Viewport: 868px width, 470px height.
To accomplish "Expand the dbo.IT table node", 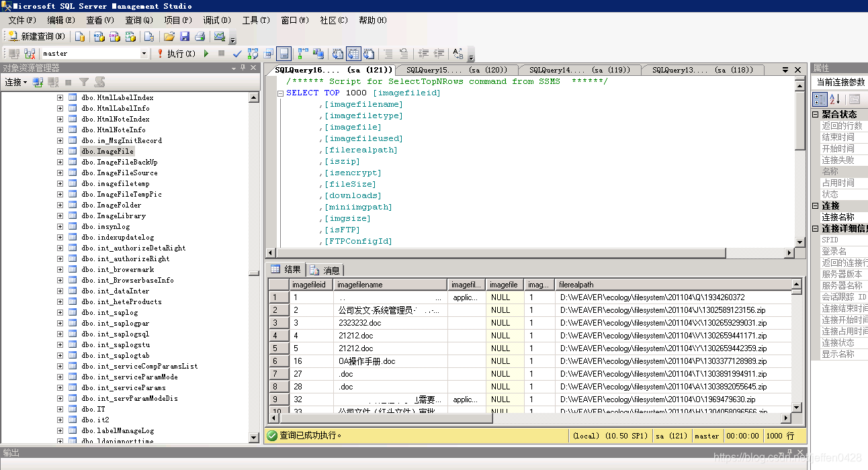I will 60,409.
